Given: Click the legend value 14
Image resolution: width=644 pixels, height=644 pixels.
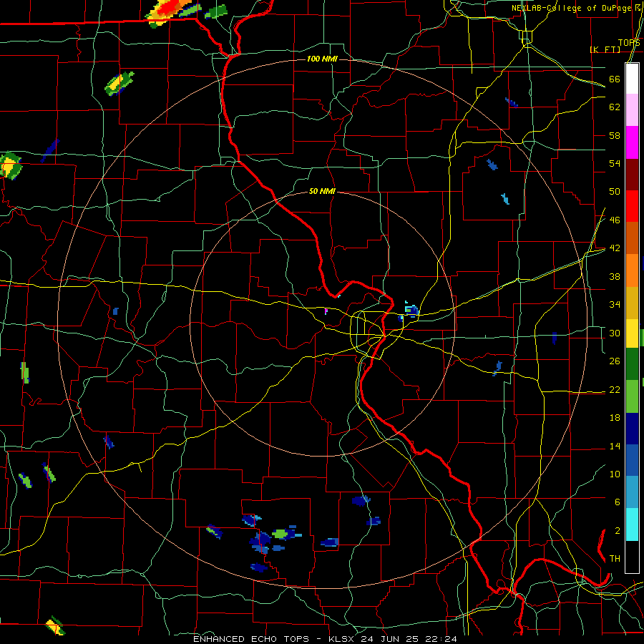Looking at the screenshot, I should (615, 446).
